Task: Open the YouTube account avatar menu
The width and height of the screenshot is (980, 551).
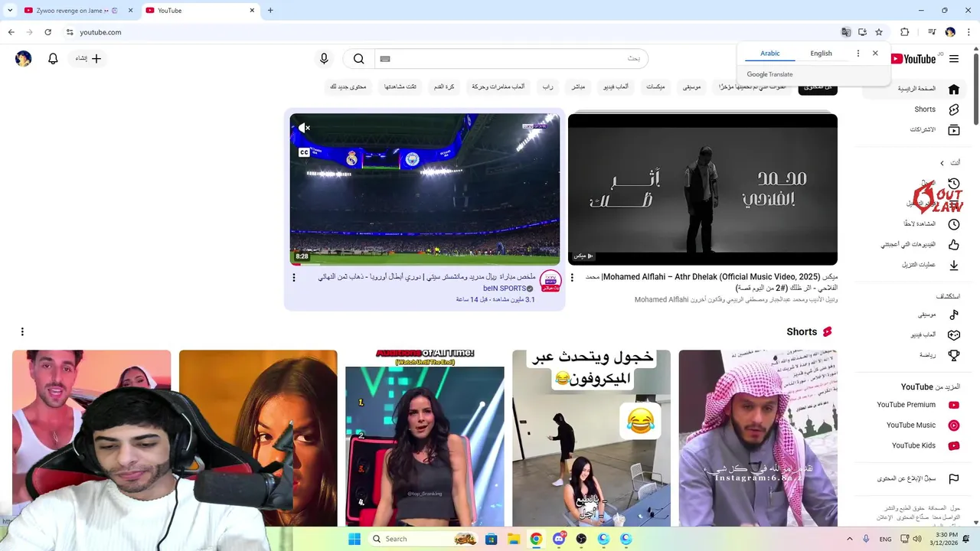Action: [x=24, y=59]
